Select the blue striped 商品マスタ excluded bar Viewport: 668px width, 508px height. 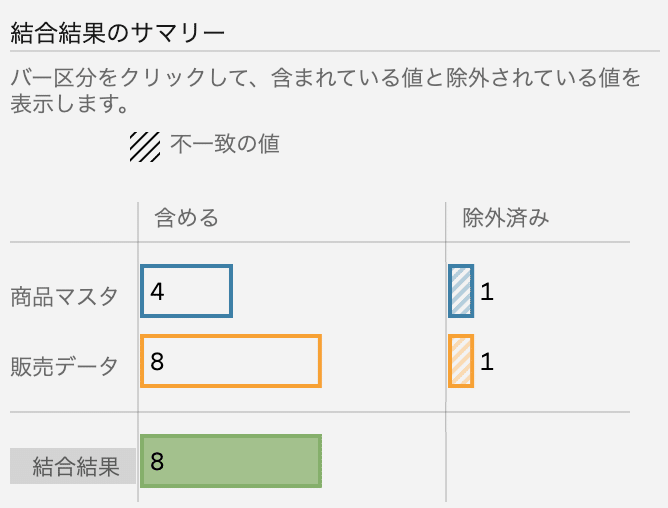(461, 291)
